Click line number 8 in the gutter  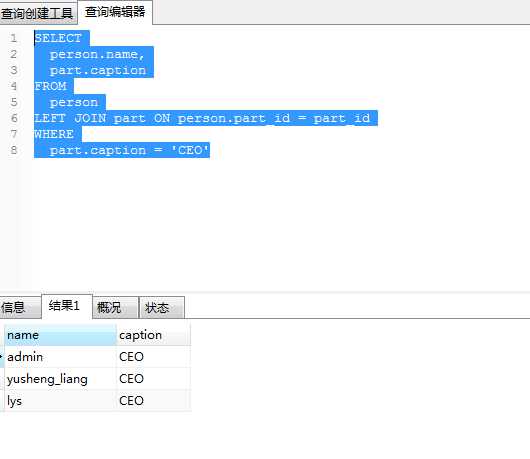(14, 150)
